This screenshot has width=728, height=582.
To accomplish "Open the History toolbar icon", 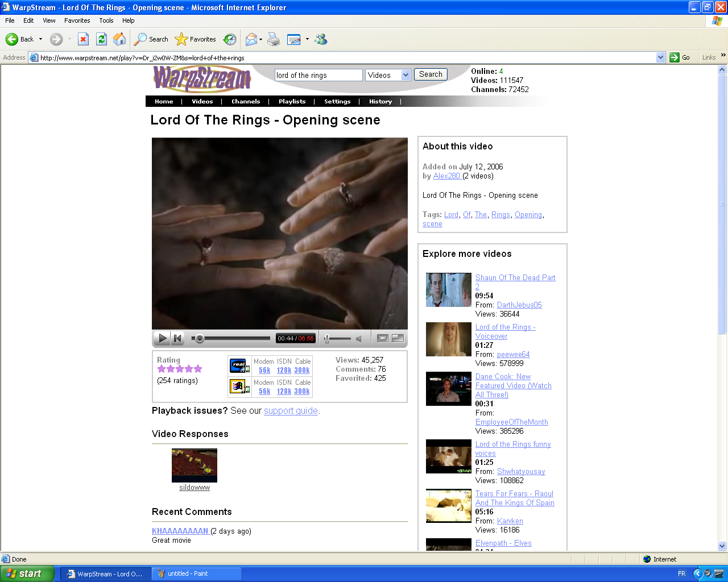I will tap(230, 39).
